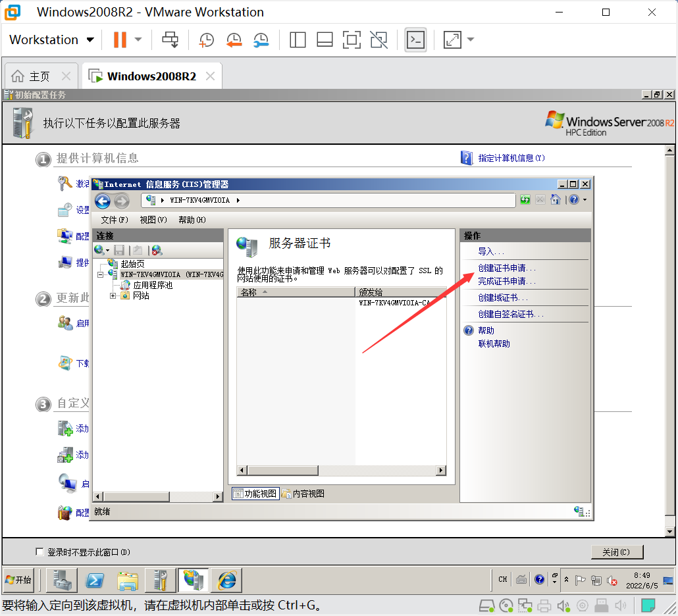Toggle the VMware library sidebar view

298,39
